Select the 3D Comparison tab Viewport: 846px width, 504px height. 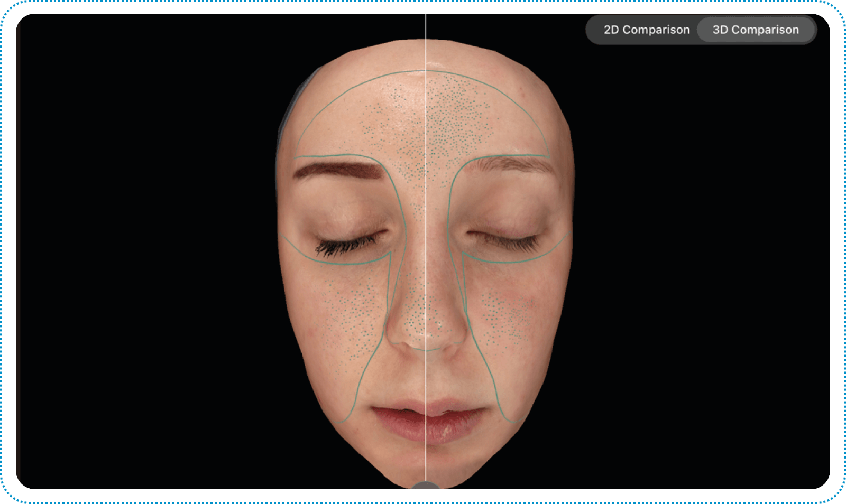756,30
